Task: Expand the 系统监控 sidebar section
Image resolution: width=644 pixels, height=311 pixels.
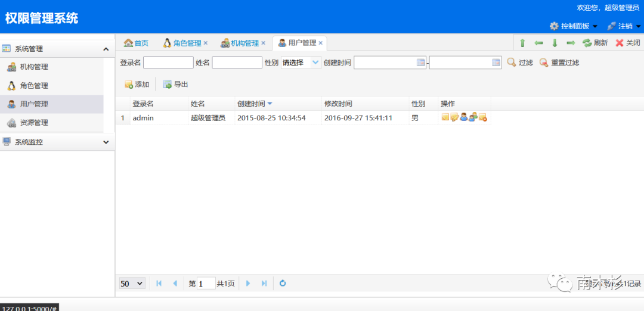Action: click(106, 142)
